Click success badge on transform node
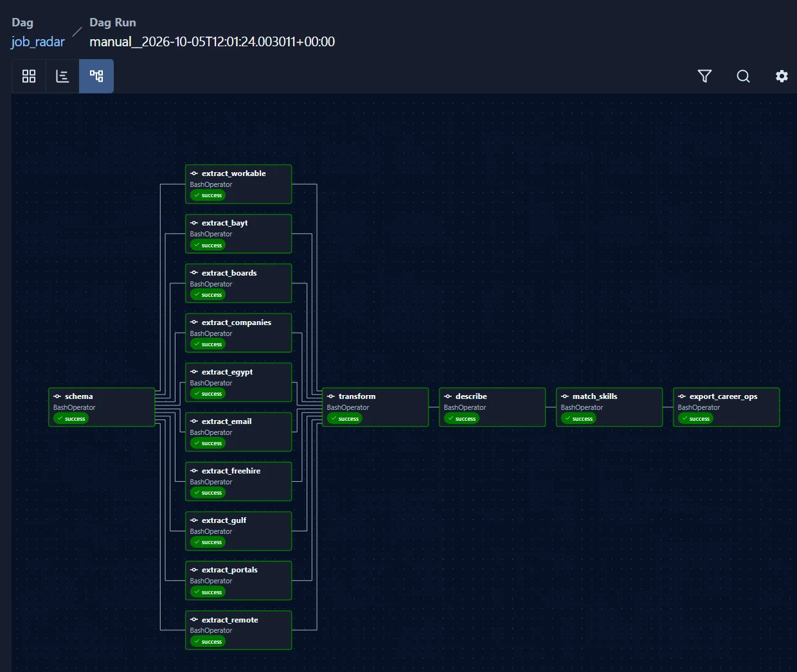The width and height of the screenshot is (797, 672). 345,419
